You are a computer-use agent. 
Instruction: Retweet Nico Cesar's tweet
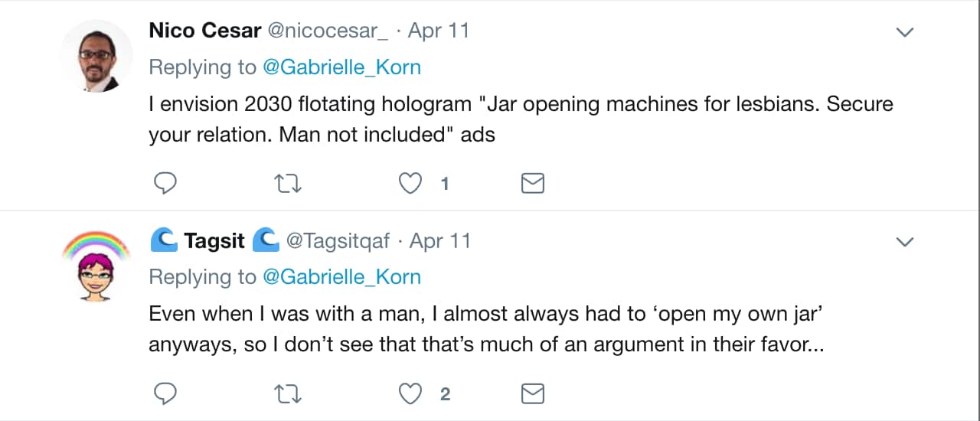click(x=288, y=184)
